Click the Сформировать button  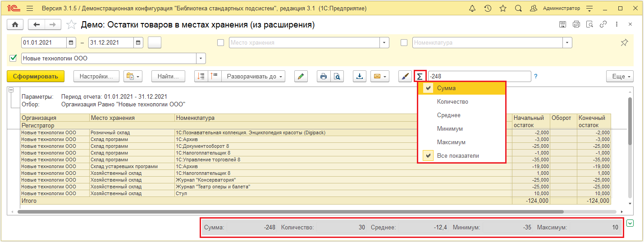click(36, 76)
